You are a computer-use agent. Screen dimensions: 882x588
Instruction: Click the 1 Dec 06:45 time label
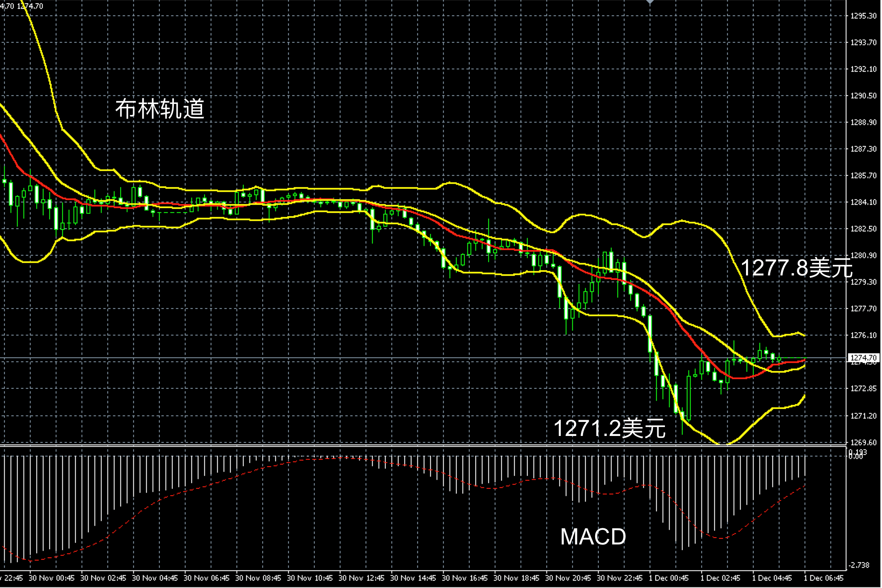[823, 578]
